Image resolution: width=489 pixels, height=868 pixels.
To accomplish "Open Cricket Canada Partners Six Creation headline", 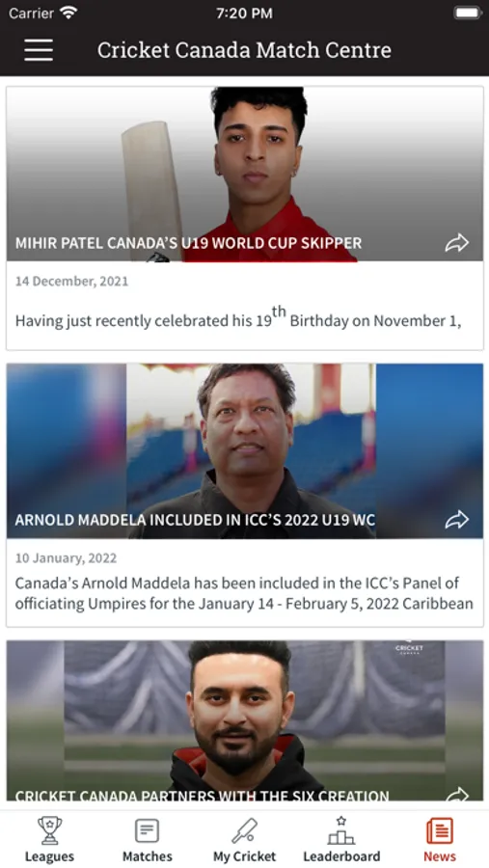I will (203, 796).
